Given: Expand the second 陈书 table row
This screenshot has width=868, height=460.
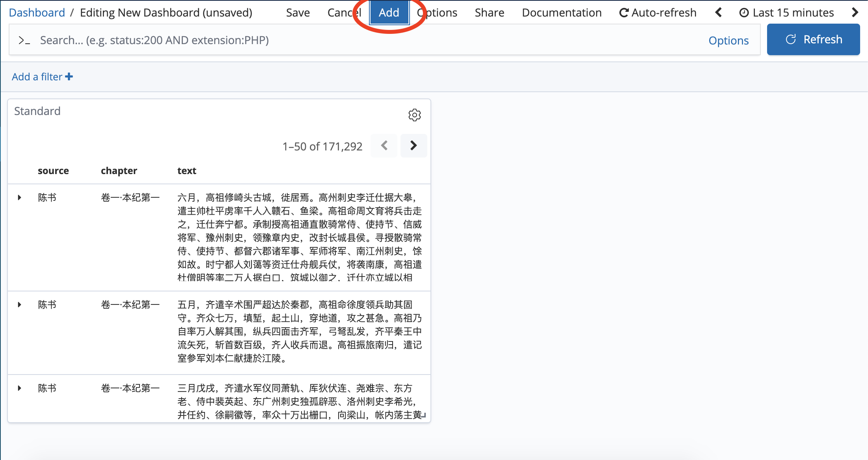Looking at the screenshot, I should point(19,304).
